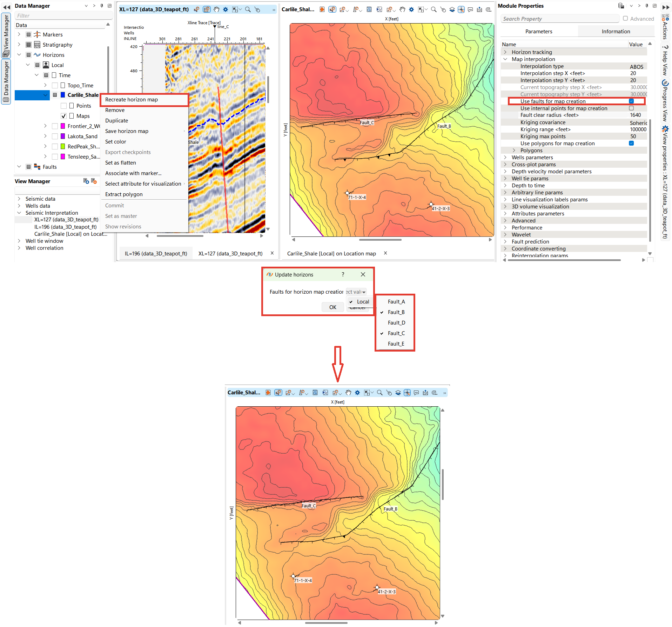This screenshot has width=672, height=627.
Task: Choose Duplicate from the context menu
Action: coord(117,120)
